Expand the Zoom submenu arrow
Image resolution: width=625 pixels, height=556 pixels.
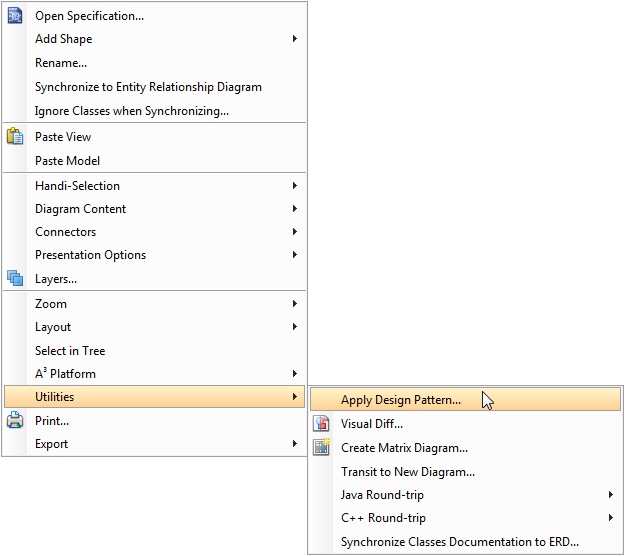tap(295, 304)
